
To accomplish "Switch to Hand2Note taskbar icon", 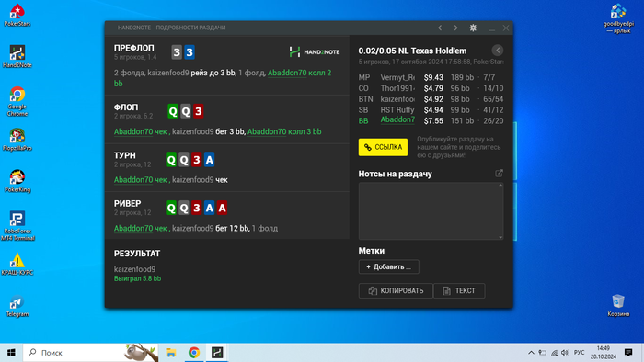I will [x=217, y=353].
